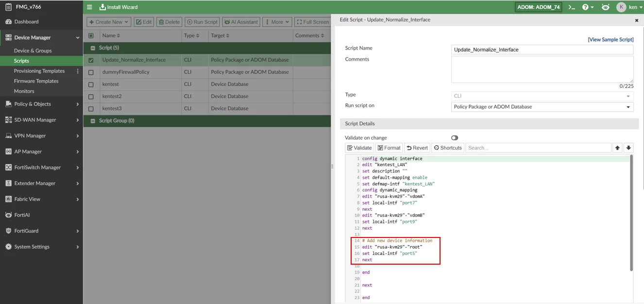Close the Edit Script panel
Image resolution: width=644 pixels, height=304 pixels.
pyautogui.click(x=637, y=20)
